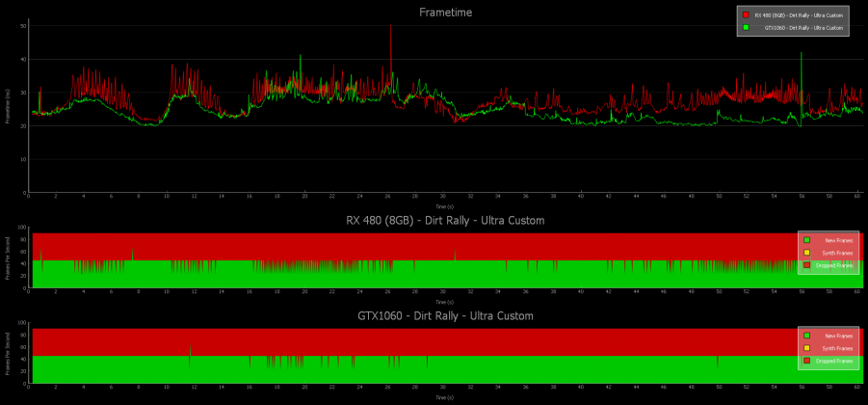Click the GTX1060 chart title
Viewport: 868px width, 405px height.
tap(445, 316)
